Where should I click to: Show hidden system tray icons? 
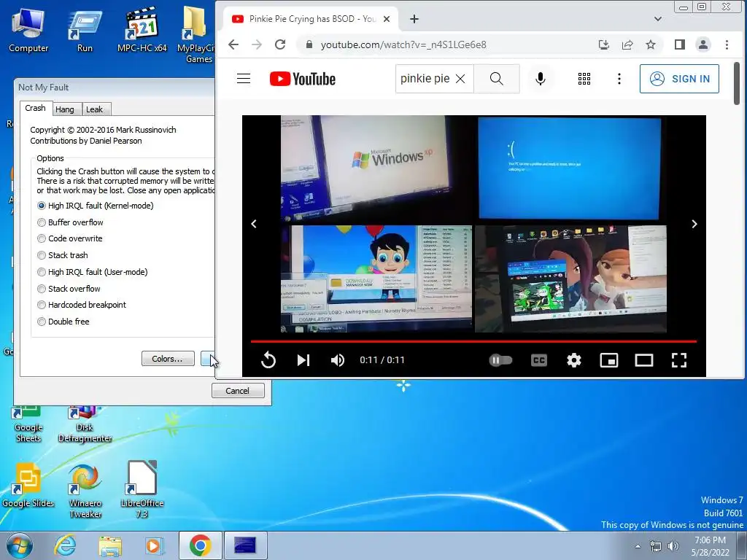(x=638, y=545)
